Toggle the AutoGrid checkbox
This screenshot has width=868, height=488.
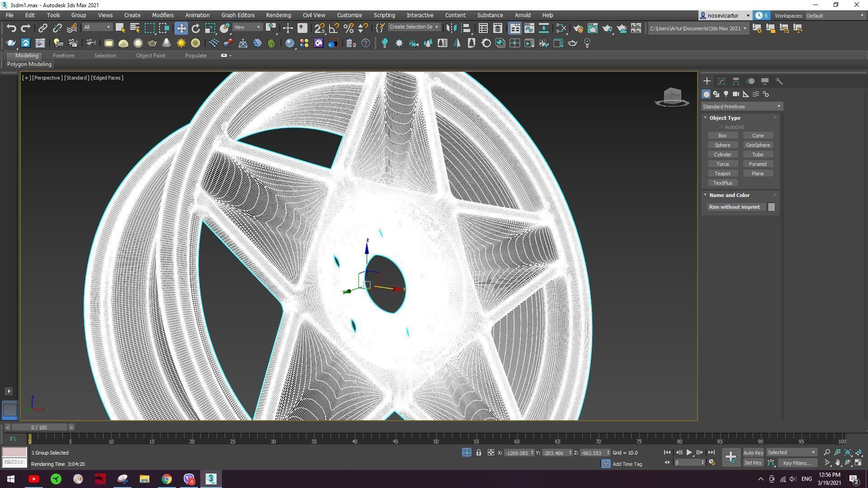[722, 127]
